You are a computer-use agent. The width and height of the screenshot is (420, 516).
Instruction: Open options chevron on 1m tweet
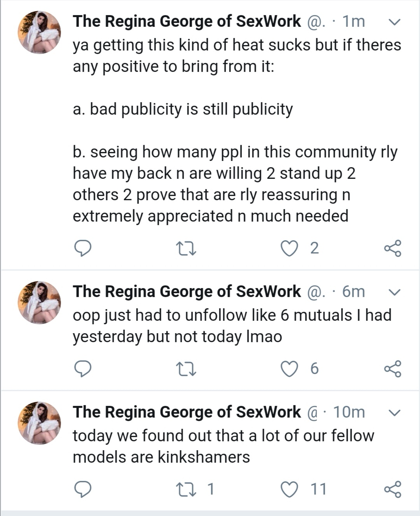(x=394, y=22)
